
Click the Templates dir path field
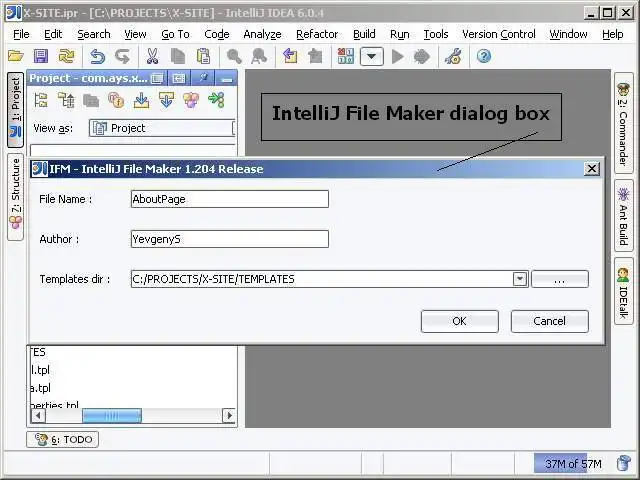[x=322, y=279]
